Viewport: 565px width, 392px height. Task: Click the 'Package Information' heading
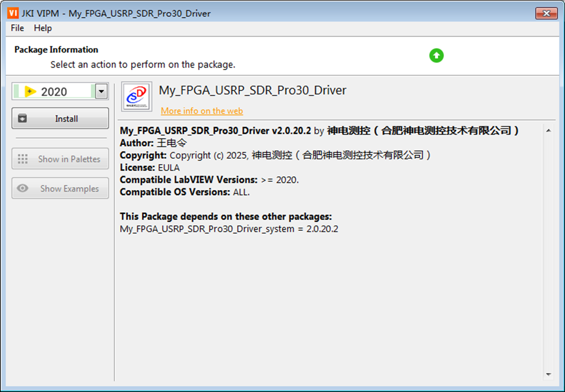click(56, 49)
